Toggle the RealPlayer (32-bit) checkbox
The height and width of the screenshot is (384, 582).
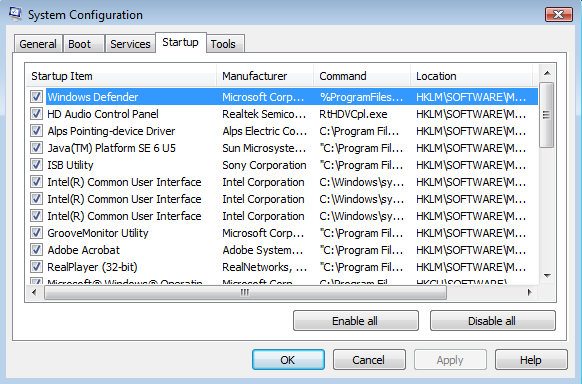point(36,267)
